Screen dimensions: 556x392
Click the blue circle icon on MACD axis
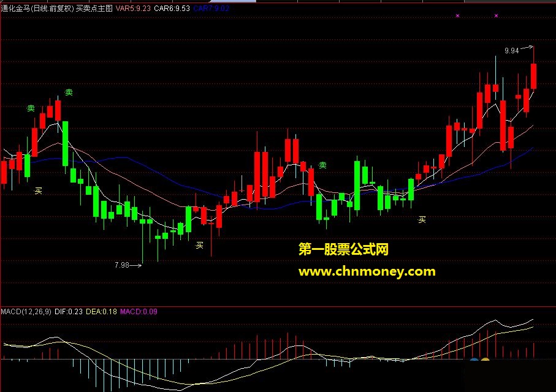point(474,360)
